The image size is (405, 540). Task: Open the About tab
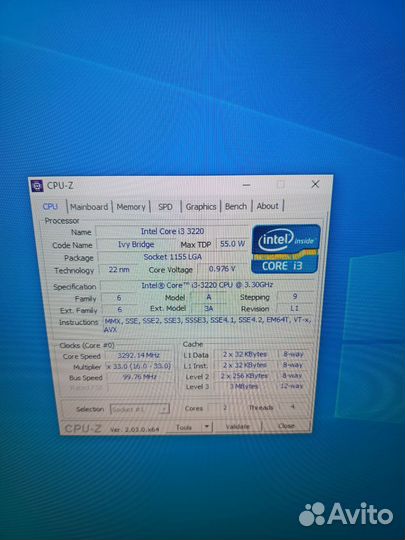[268, 206]
